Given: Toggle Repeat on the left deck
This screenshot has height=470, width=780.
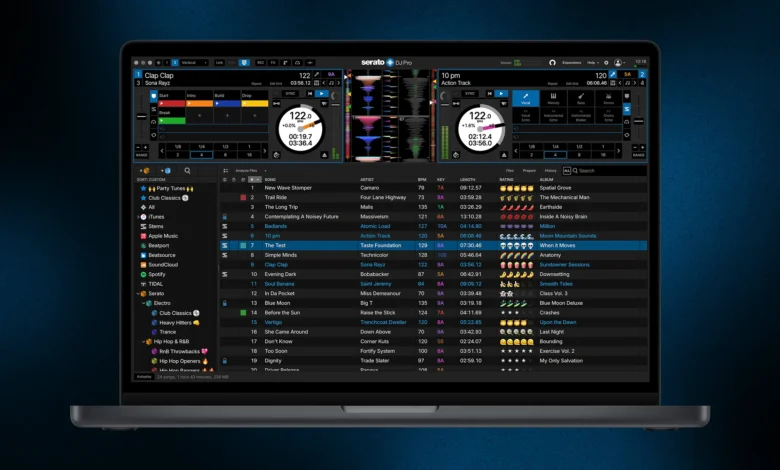Looking at the screenshot, I should point(256,84).
